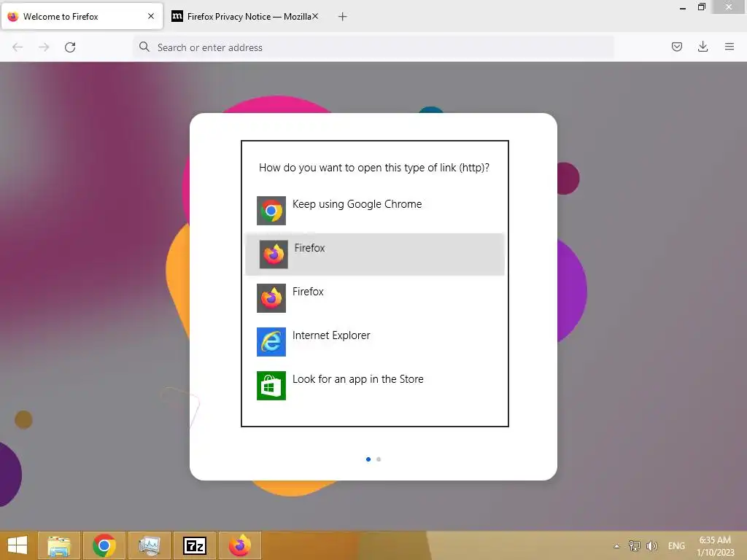Close the Firefox Privacy Notice tab
The height and width of the screenshot is (560, 747).
pos(315,16)
